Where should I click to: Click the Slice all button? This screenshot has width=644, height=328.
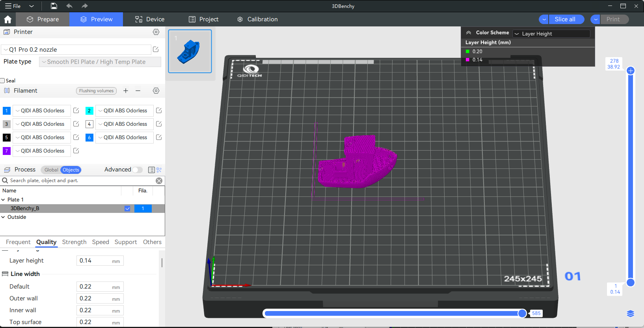tap(566, 19)
